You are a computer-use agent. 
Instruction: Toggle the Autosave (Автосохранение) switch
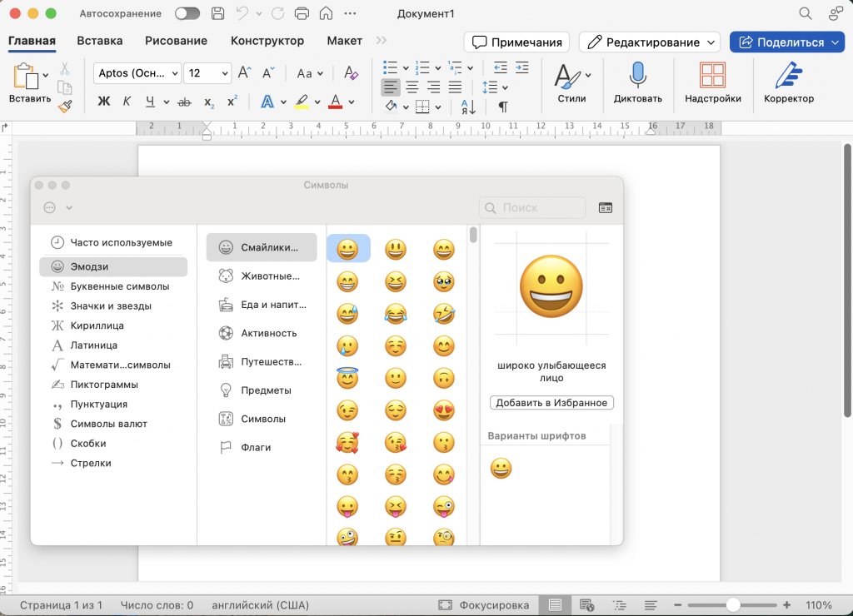pyautogui.click(x=187, y=14)
